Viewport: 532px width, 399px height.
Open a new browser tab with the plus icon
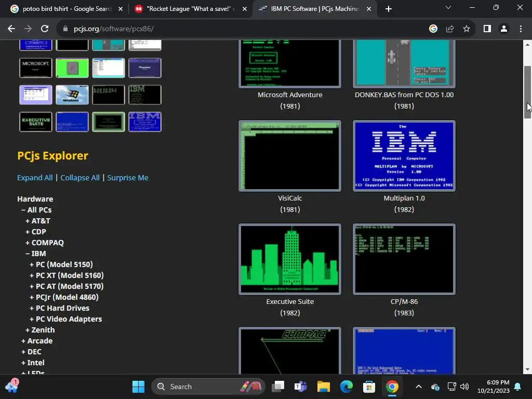pyautogui.click(x=389, y=9)
